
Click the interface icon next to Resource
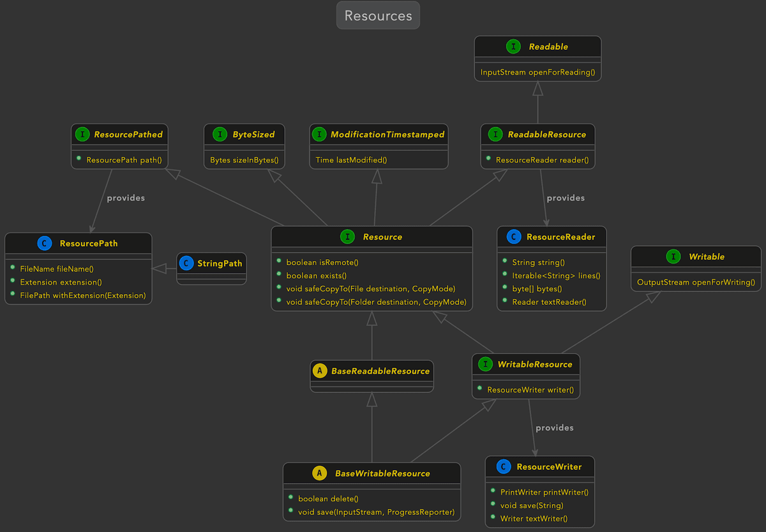click(x=347, y=237)
